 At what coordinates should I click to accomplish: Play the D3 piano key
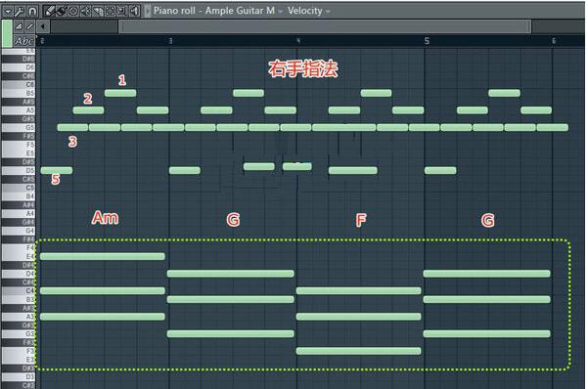(x=19, y=376)
